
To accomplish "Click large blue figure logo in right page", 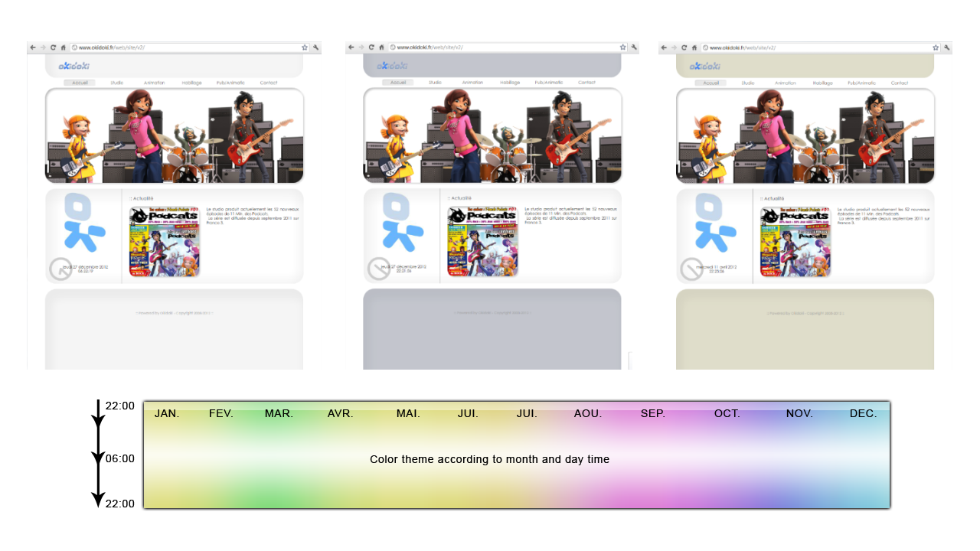I will tap(714, 222).
